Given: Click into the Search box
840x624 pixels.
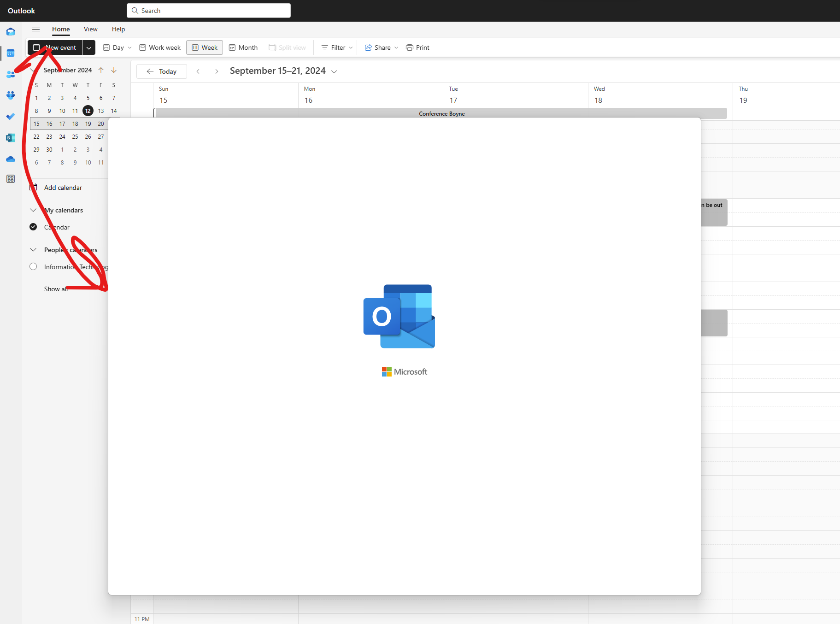Looking at the screenshot, I should coord(209,11).
